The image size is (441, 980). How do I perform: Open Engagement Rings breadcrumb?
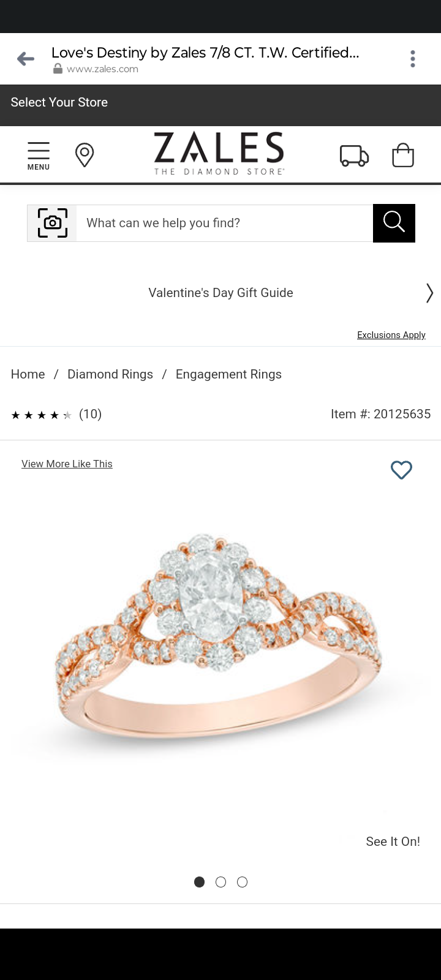[x=228, y=374]
